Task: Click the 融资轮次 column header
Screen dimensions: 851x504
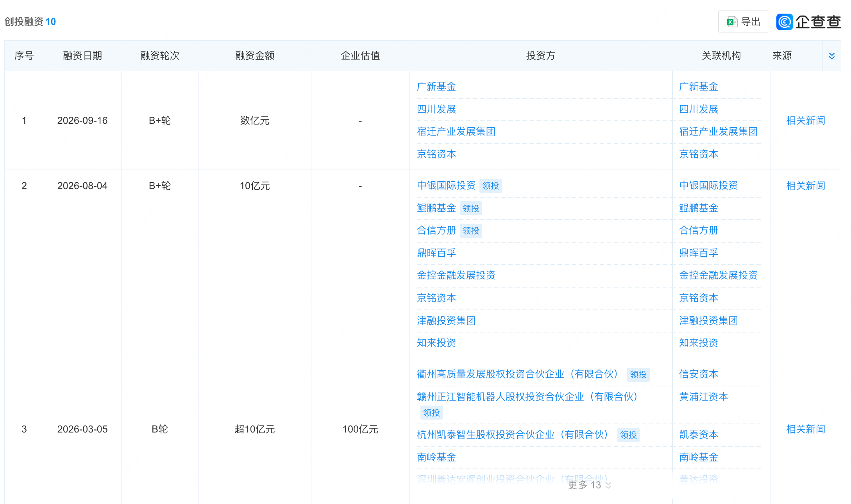Action: 160,55
